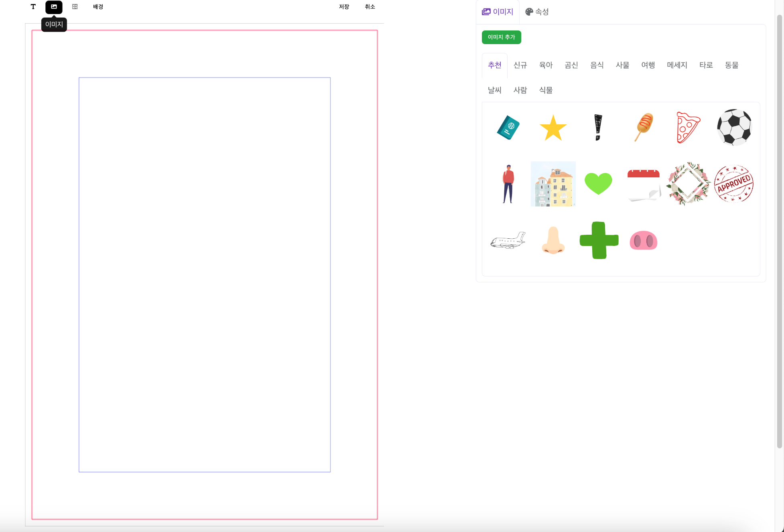Open the 동물 animals category tab

click(731, 65)
